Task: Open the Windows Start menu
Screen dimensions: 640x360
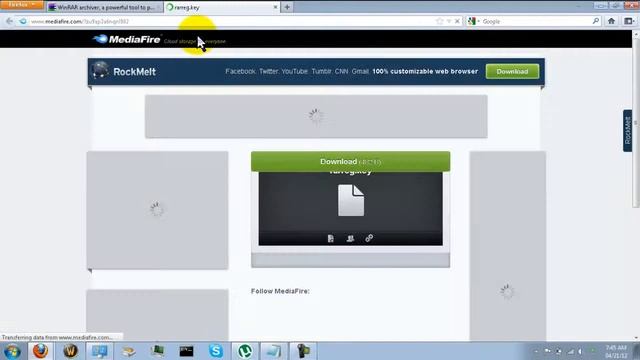Action: 12,351
